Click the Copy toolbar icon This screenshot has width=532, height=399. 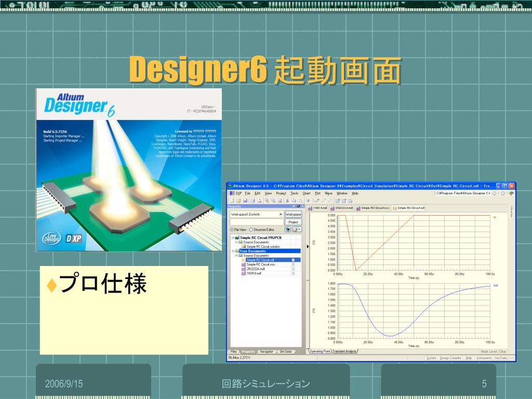pos(294,201)
